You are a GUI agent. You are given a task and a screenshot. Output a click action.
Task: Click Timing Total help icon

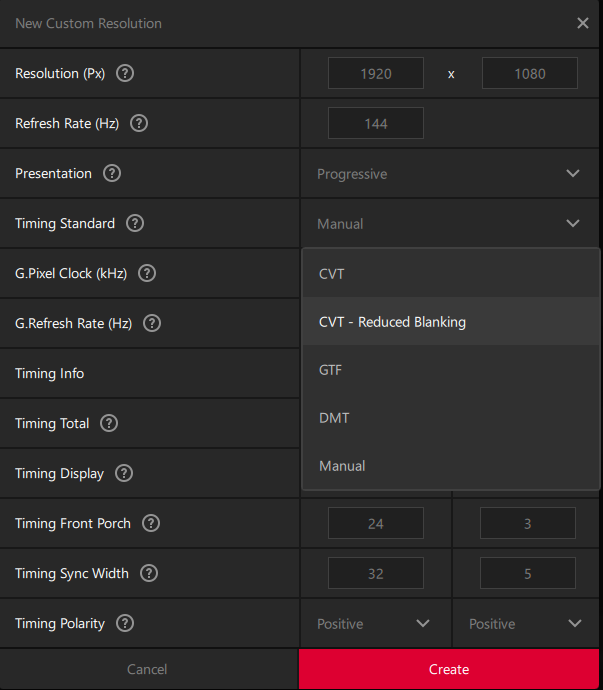pyautogui.click(x=109, y=423)
